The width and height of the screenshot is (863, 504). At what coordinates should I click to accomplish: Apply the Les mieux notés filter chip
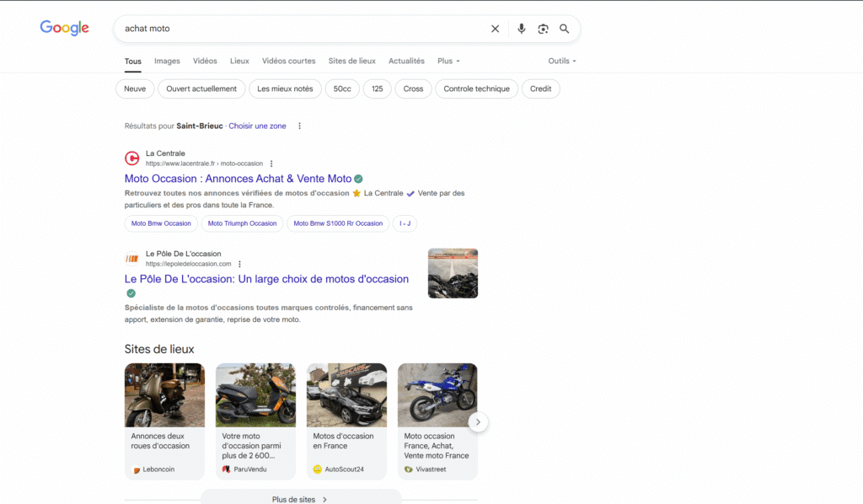pyautogui.click(x=285, y=88)
